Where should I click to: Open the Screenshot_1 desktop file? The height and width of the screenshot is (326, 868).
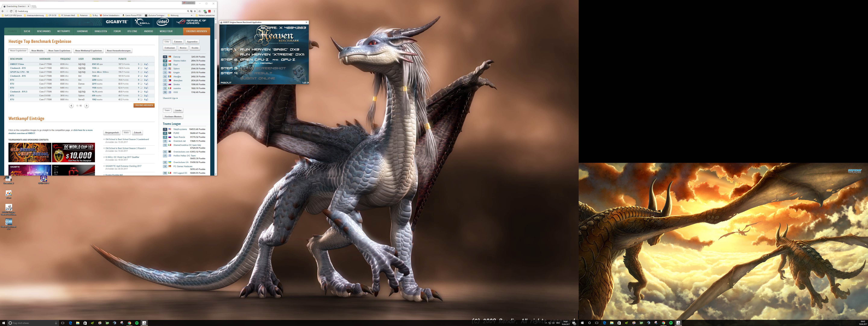click(x=9, y=180)
